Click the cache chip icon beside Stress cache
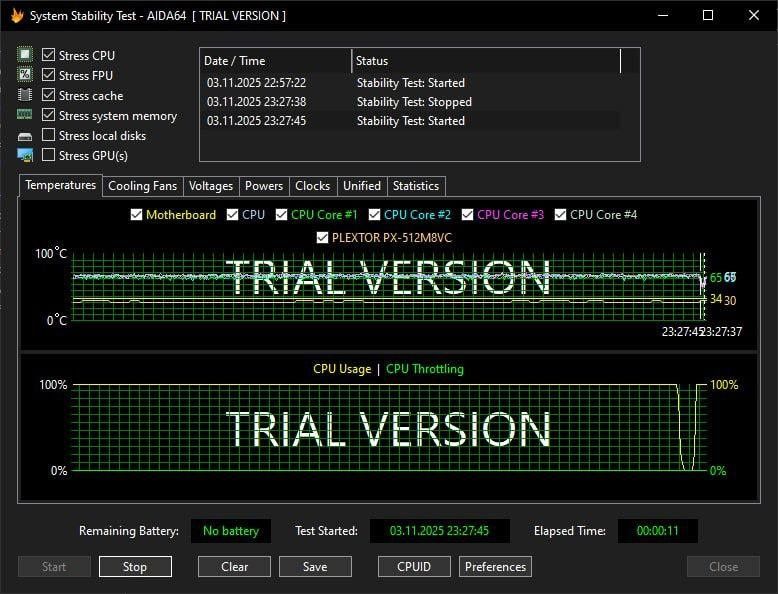The image size is (778, 594). click(25, 95)
